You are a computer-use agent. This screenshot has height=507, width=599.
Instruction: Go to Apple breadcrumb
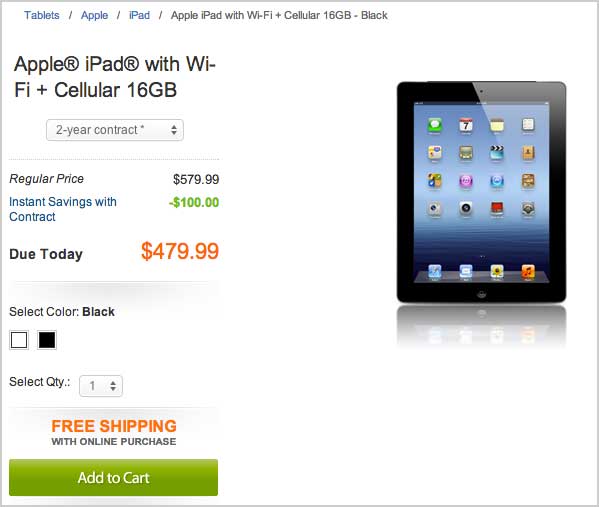click(x=94, y=15)
